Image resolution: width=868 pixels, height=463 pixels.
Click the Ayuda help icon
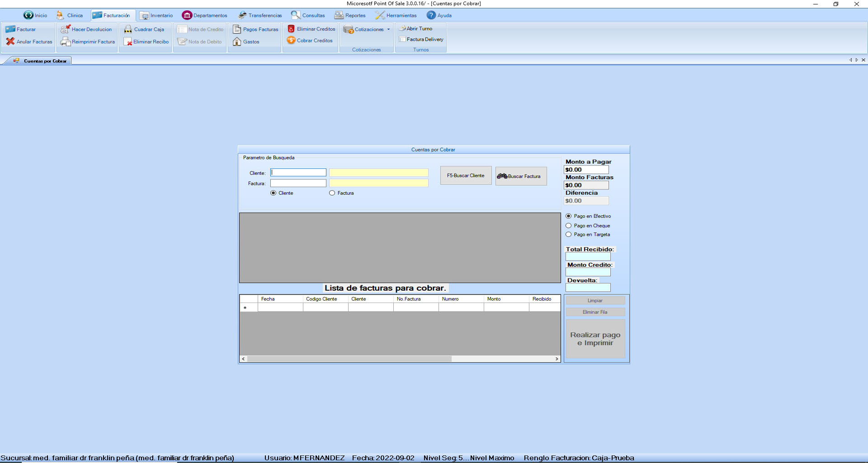click(431, 15)
